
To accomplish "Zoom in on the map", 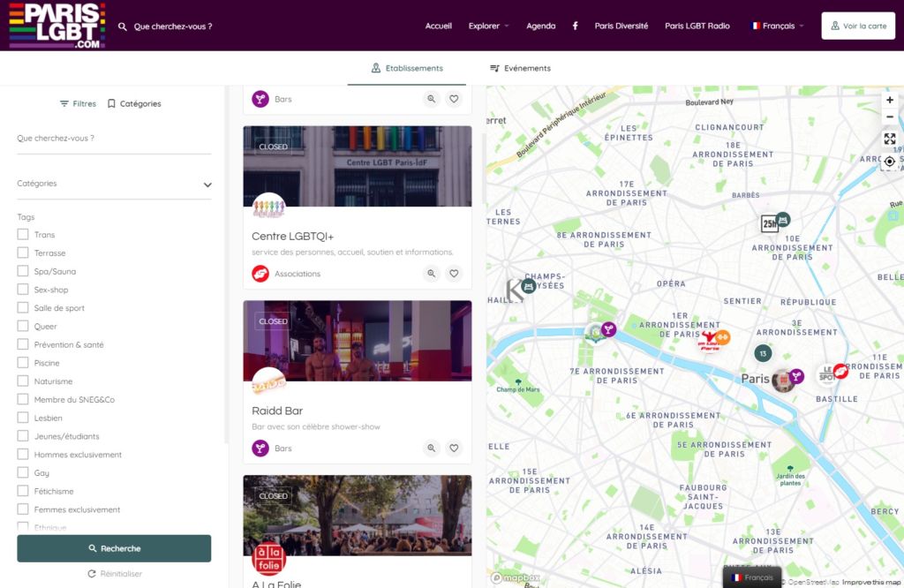I will tap(890, 100).
